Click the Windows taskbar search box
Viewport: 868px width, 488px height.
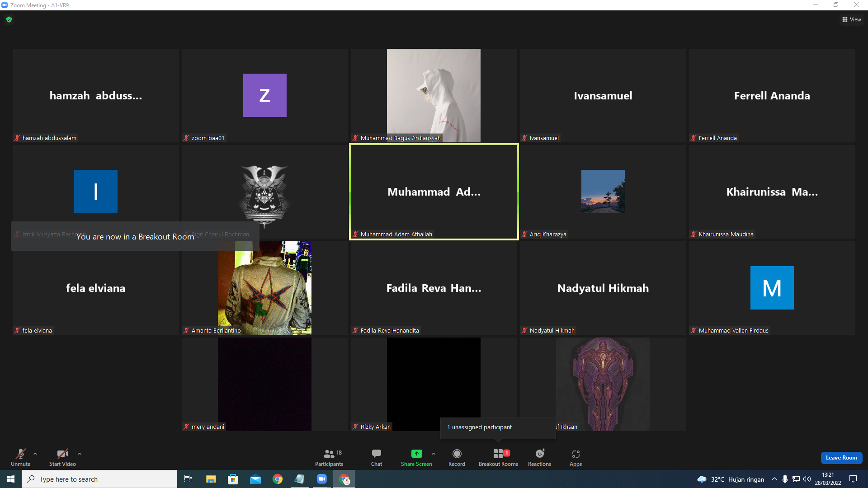[99, 479]
